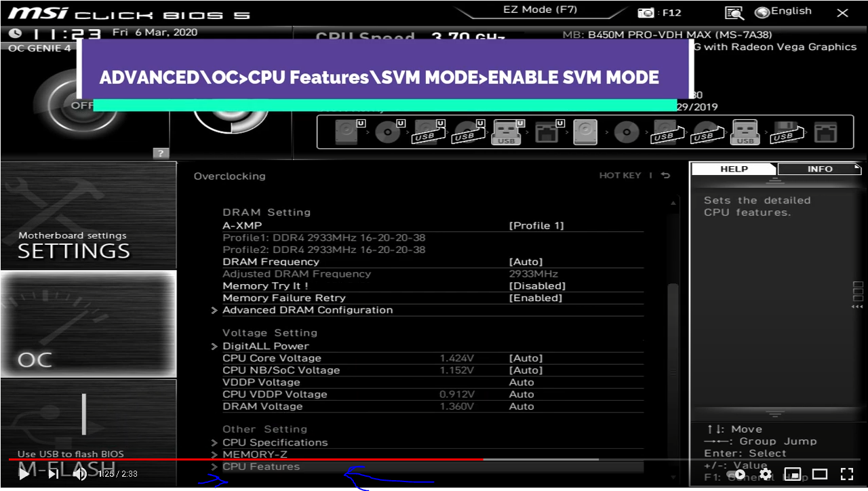
Task: Click the Adjusted DRAM Frequency row
Action: pos(433,274)
